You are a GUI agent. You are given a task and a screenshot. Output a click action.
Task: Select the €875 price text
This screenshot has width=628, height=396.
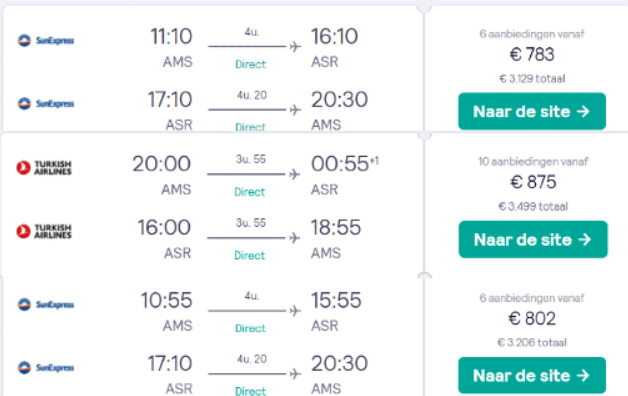pyautogui.click(x=533, y=182)
